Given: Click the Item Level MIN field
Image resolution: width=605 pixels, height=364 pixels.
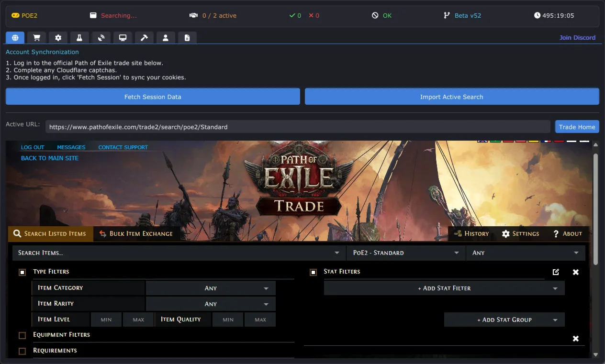Looking at the screenshot, I should point(106,320).
